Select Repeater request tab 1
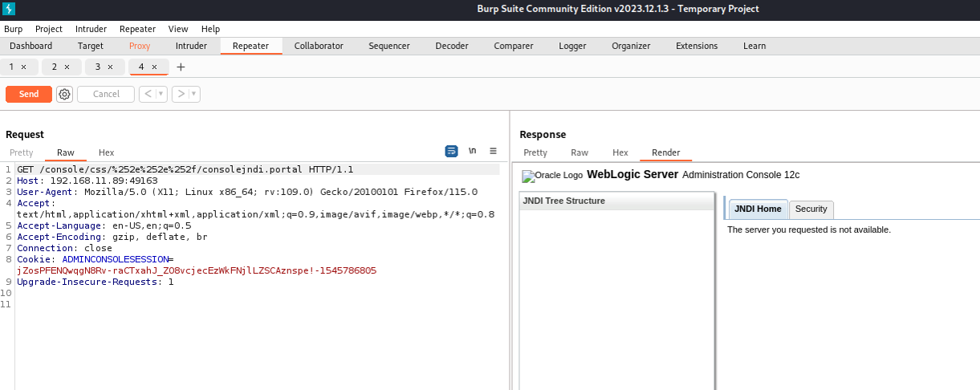Screen dimensions: 980x390 pos(12,67)
